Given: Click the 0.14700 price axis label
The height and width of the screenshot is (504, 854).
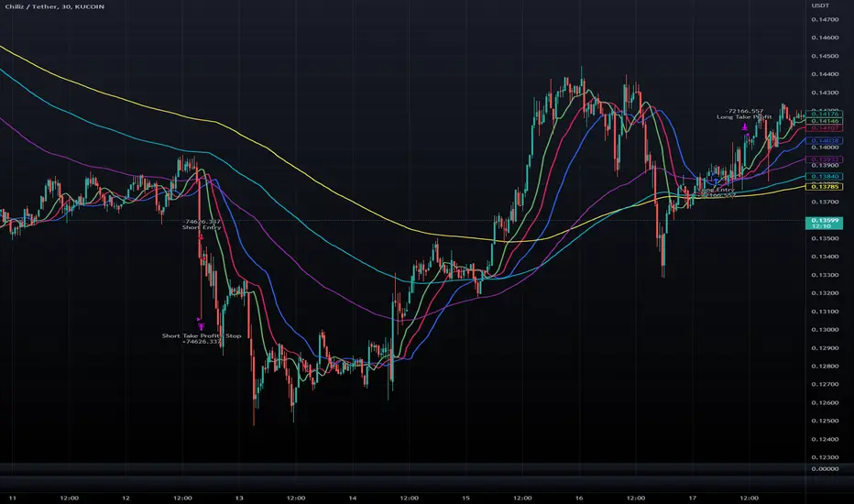Looking at the screenshot, I should pos(825,19).
